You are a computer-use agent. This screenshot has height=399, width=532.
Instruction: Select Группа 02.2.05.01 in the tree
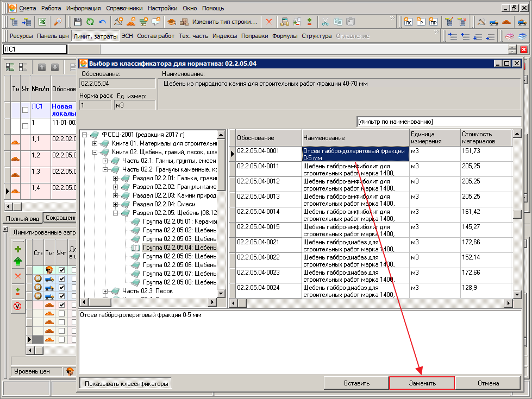(x=179, y=221)
